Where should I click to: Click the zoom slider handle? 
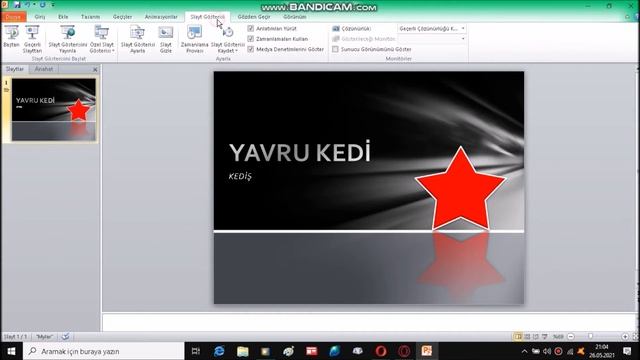pyautogui.click(x=590, y=336)
